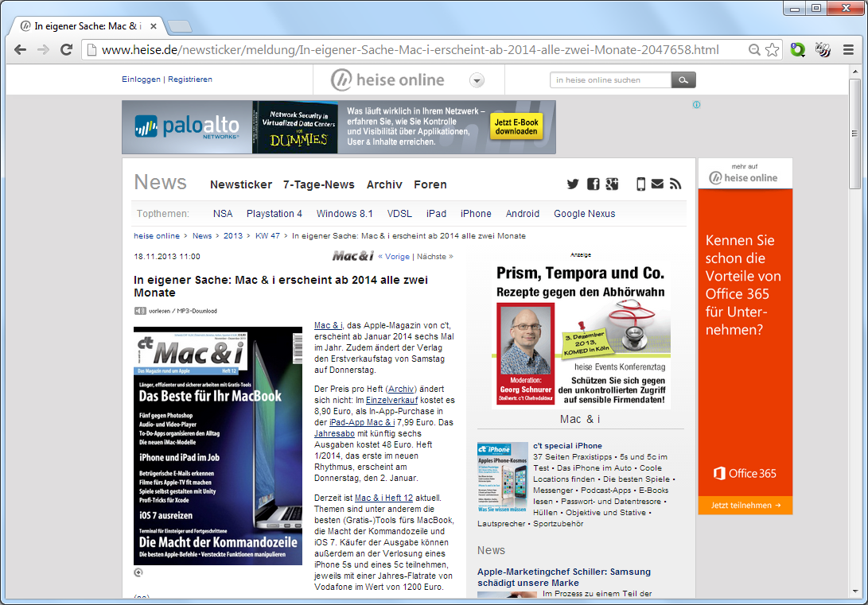Image resolution: width=868 pixels, height=605 pixels.
Task: Select iPhone top theme
Action: tap(476, 214)
